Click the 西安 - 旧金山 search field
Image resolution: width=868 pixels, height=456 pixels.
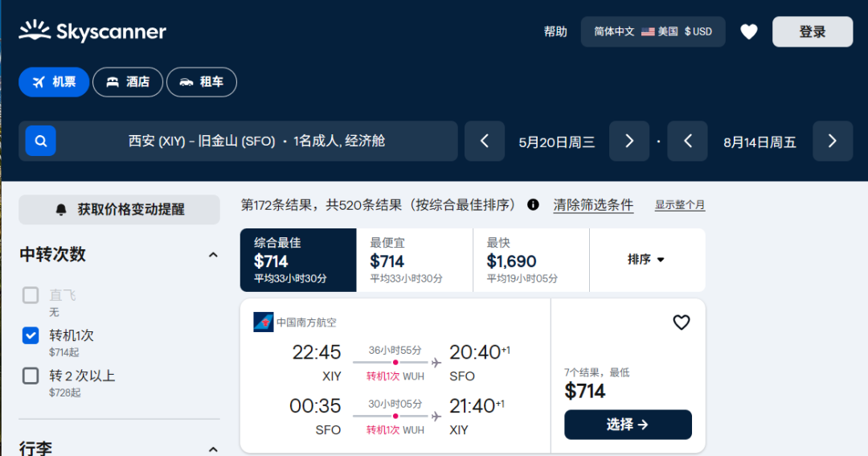click(x=257, y=142)
